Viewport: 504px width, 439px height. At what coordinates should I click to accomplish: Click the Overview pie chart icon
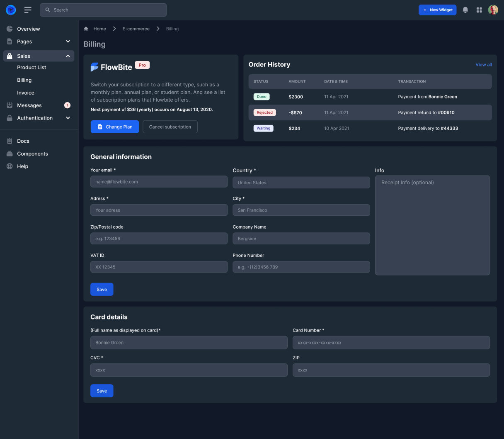click(10, 29)
